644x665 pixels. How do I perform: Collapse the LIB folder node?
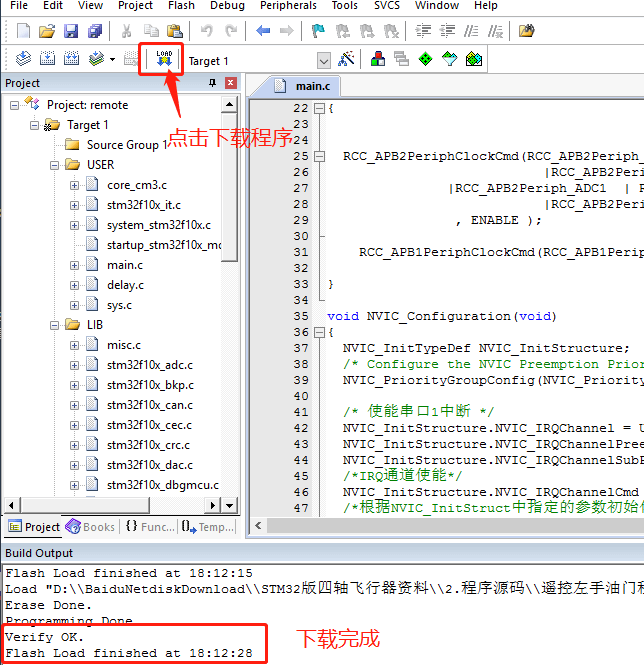54,325
